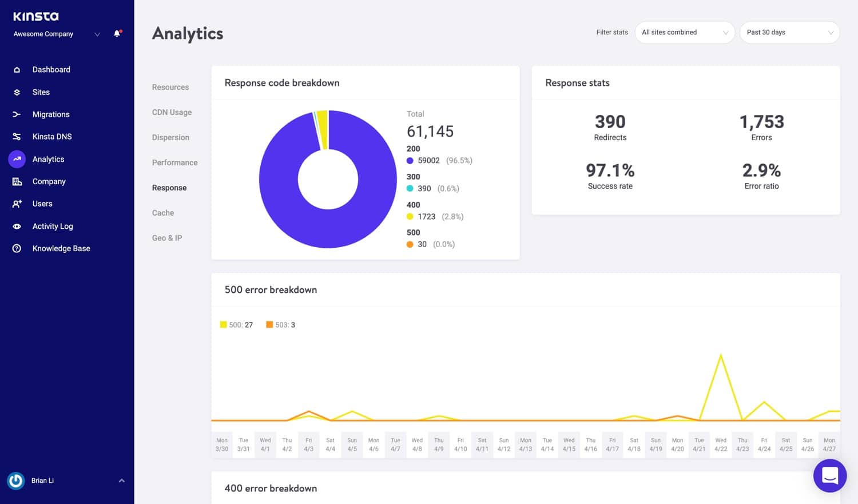The image size is (858, 504).
Task: Switch to the Performance analytics tab
Action: (x=174, y=162)
